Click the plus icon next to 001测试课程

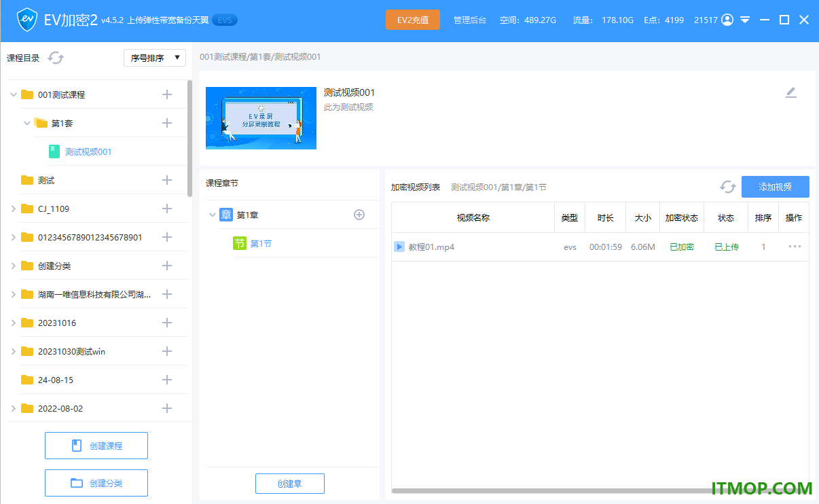pos(167,94)
